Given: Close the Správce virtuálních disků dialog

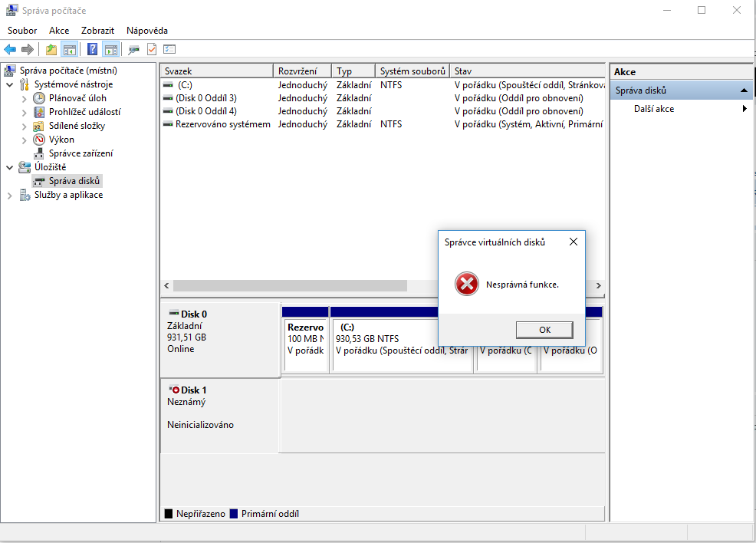Looking at the screenshot, I should click(x=574, y=242).
